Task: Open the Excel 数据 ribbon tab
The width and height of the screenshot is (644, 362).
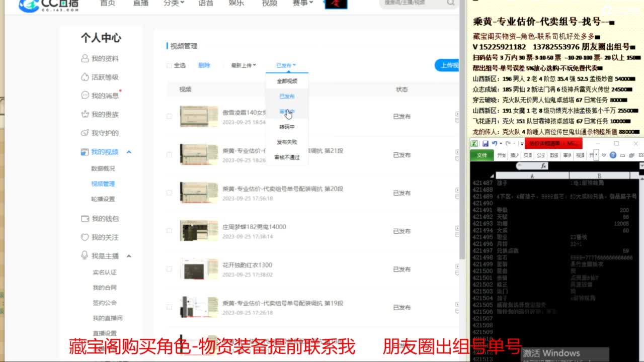Action: coord(554,155)
